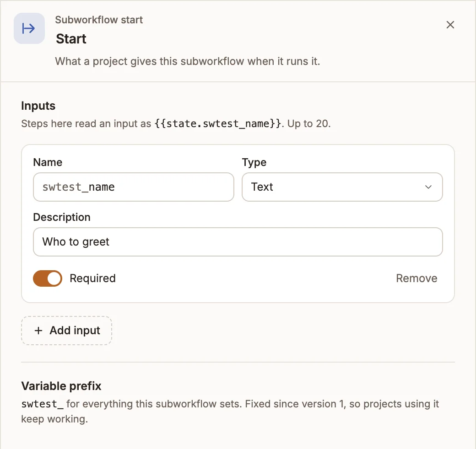Click the '{{state.swtest_name}}' code text
476x449 pixels.
218,124
